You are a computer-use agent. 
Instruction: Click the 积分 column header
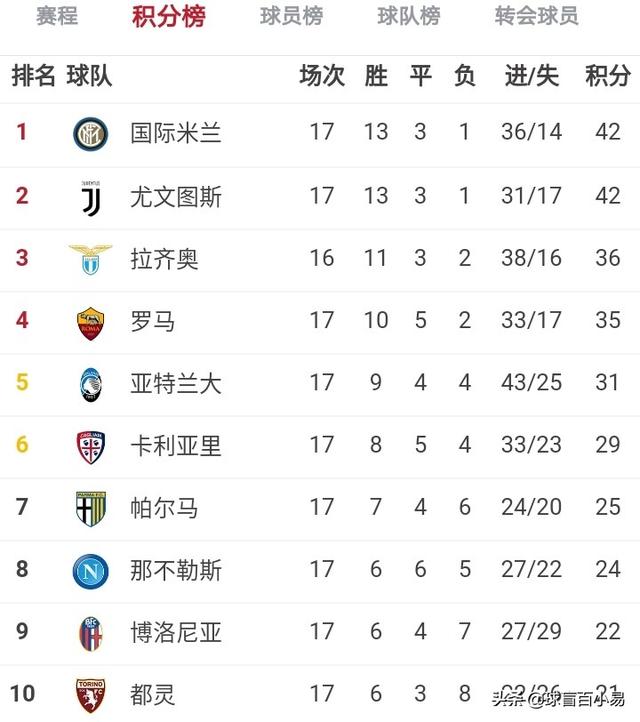(x=608, y=76)
